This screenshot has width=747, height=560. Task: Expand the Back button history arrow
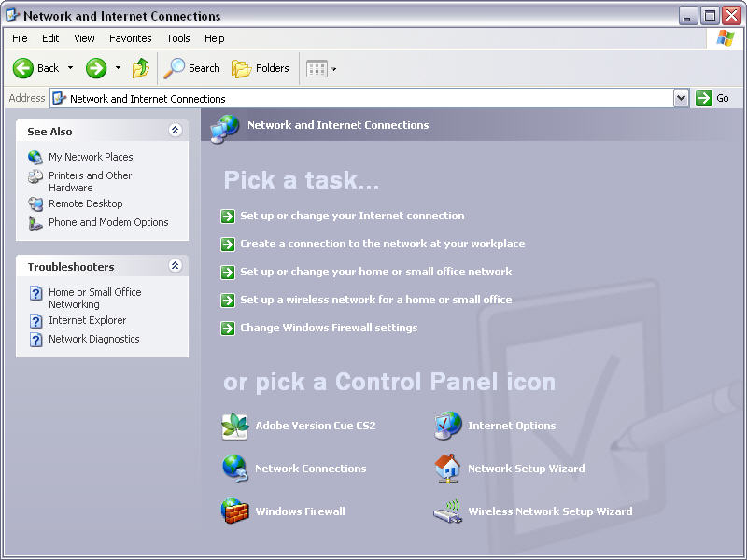coord(70,68)
